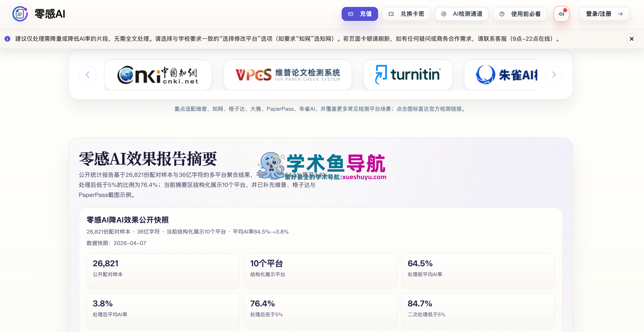Show previous platform logos with left arrow
The height and width of the screenshot is (332, 644).
pyautogui.click(x=88, y=75)
